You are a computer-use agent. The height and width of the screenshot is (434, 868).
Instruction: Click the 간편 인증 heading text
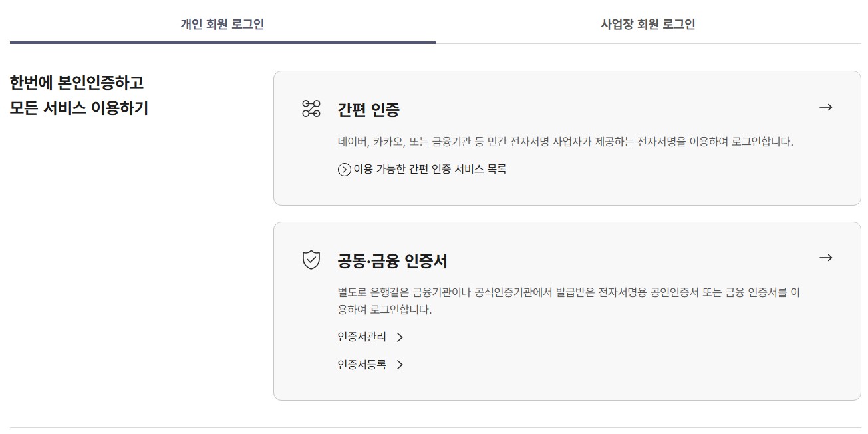(369, 108)
